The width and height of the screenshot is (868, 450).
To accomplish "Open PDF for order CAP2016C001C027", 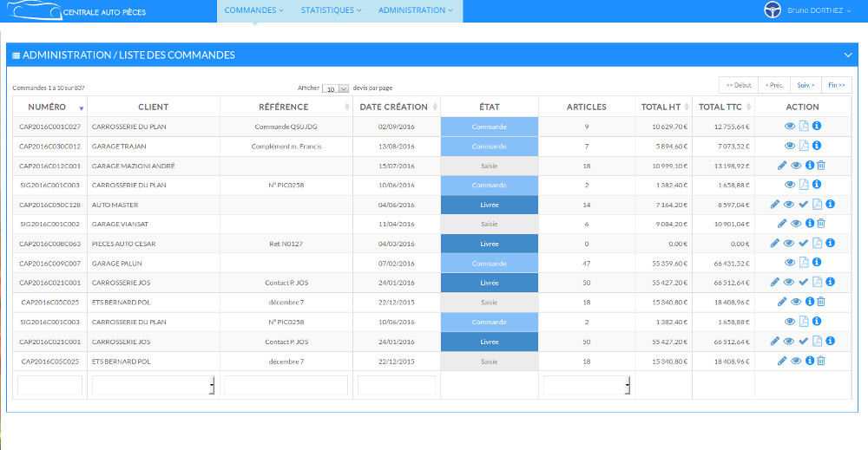I will coord(804,126).
